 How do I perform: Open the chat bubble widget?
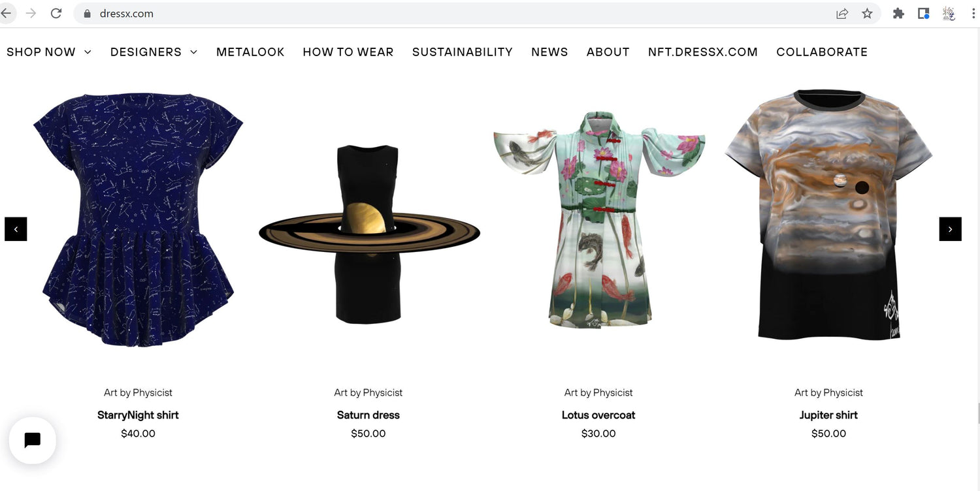coord(32,440)
